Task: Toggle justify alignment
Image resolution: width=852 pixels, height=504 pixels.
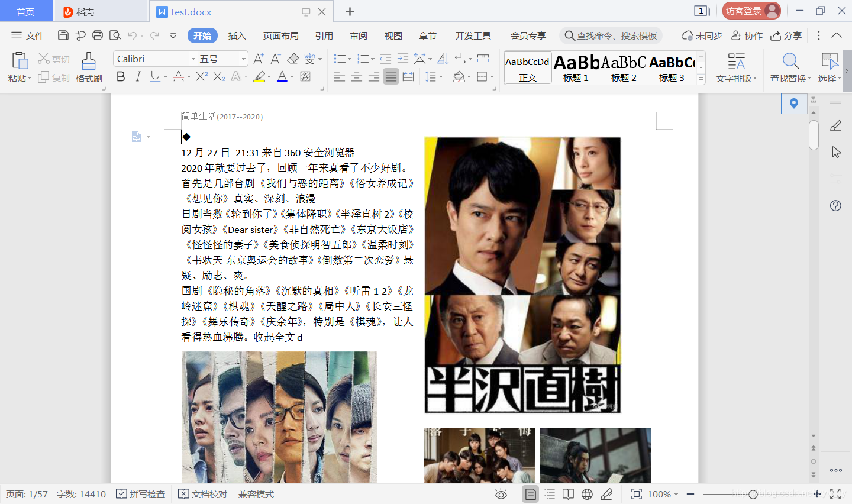Action: 391,76
